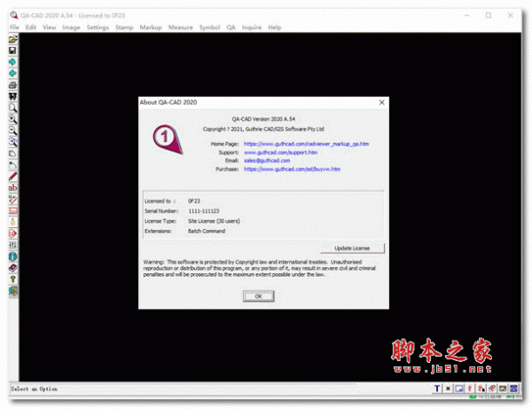Image resolution: width=532 pixels, height=409 pixels.
Task: Click the 'Site License (30 users)' text
Action: [x=214, y=221]
